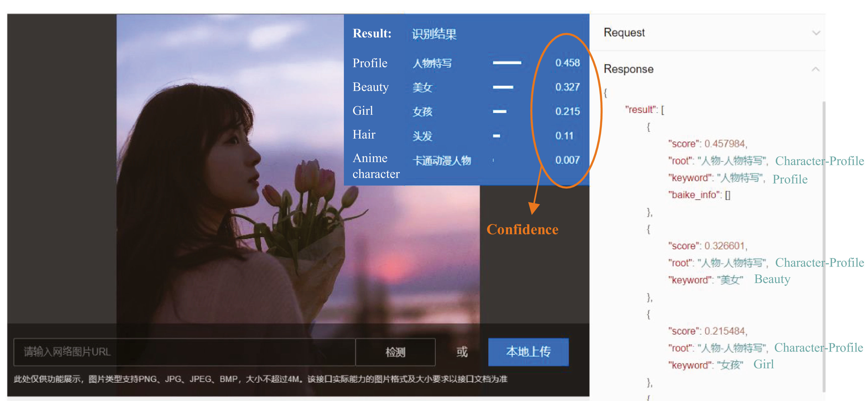
Task: Click the "score": 0.457984 JSON line
Action: point(707,144)
